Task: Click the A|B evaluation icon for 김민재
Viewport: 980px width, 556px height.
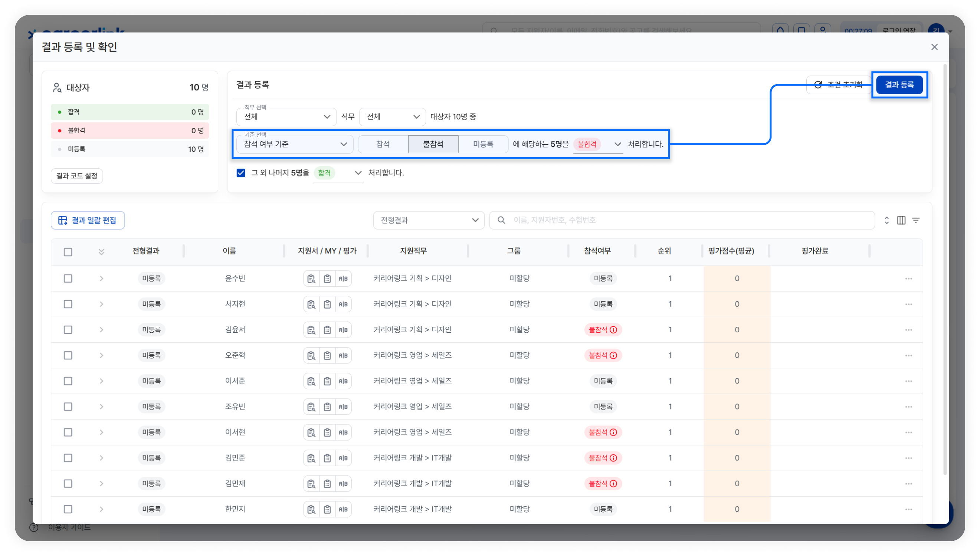Action: coord(343,483)
